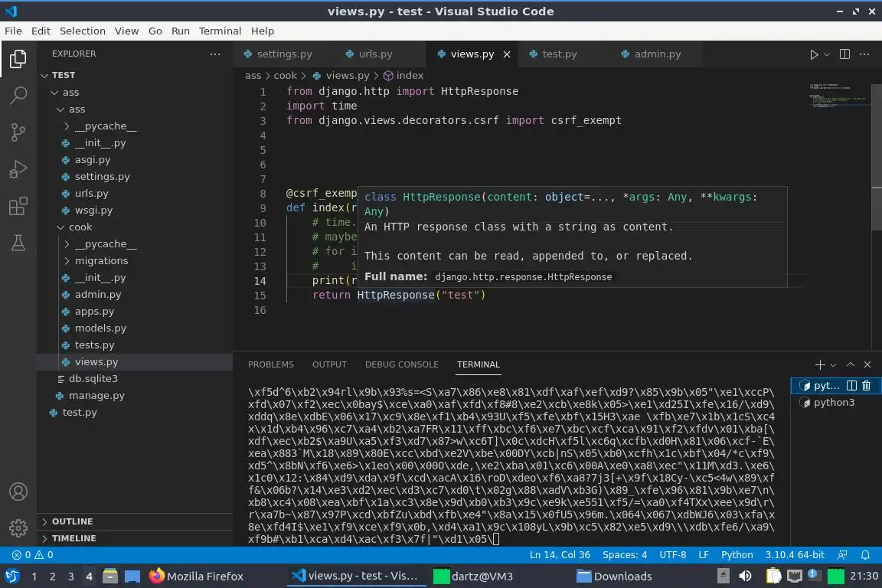Image resolution: width=882 pixels, height=588 pixels.
Task: Run Python file play button
Action: pos(813,54)
